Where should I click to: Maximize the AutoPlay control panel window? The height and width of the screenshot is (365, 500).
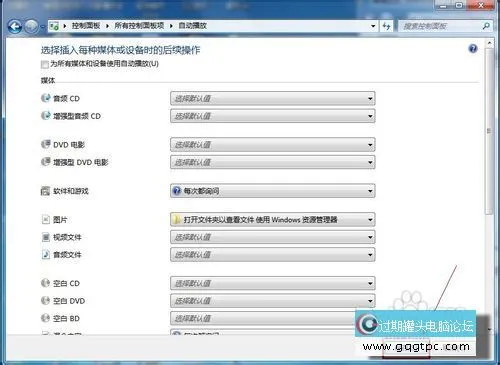(459, 5)
